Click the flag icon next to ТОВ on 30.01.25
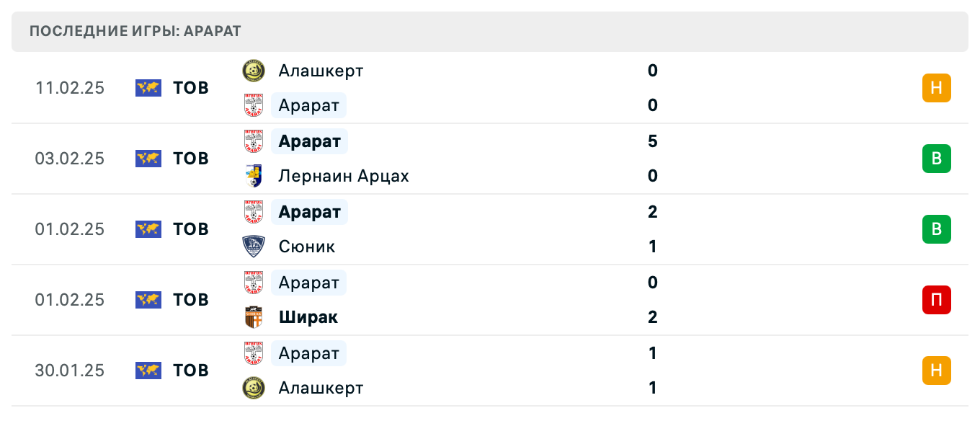The width and height of the screenshot is (980, 421). pos(148,371)
